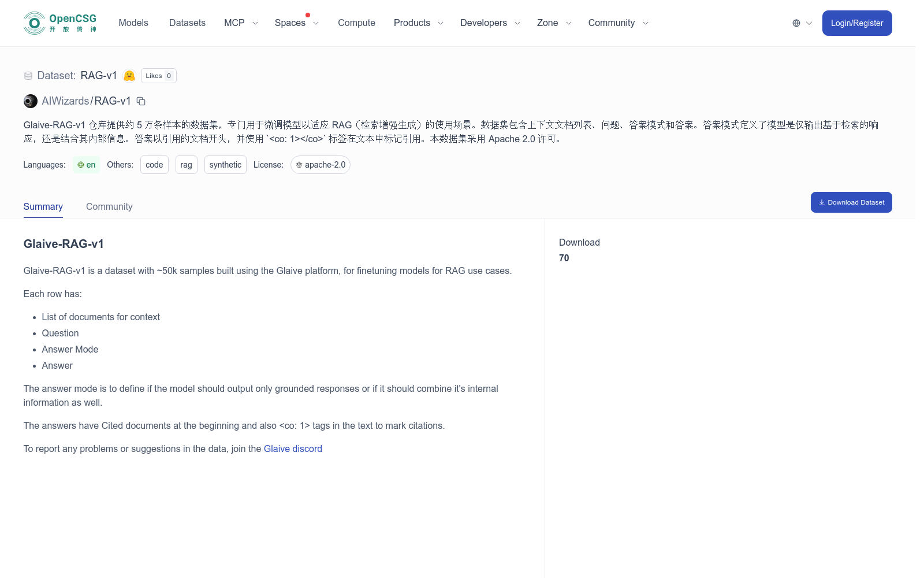The height and width of the screenshot is (578, 924).
Task: Open the AIWizards owner link
Action: tap(65, 101)
